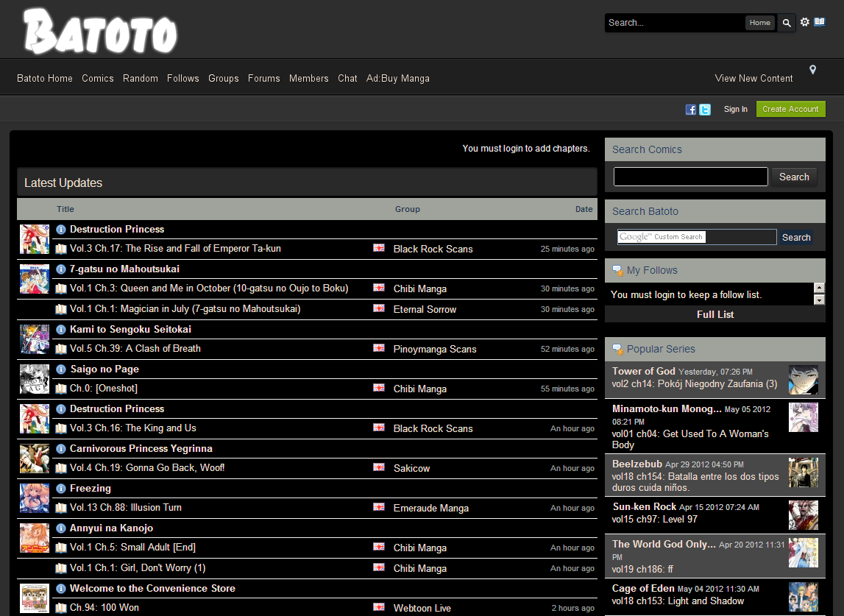This screenshot has width=844, height=616.
Task: Click book icon beside Ch.0: [Oneshot]
Action: (61, 389)
